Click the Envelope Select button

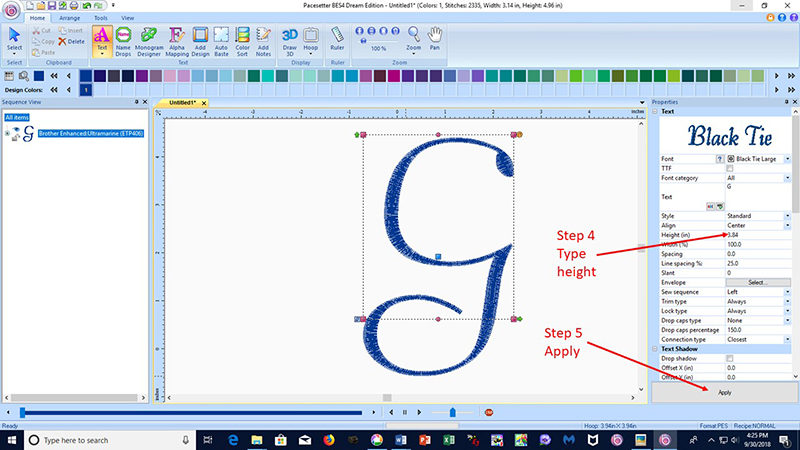757,282
